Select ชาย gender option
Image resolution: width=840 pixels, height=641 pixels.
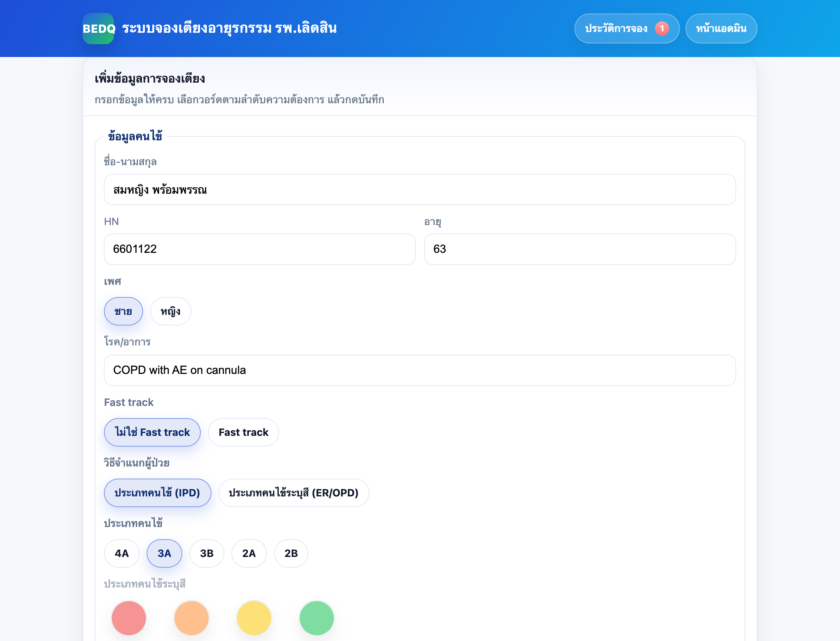(123, 311)
